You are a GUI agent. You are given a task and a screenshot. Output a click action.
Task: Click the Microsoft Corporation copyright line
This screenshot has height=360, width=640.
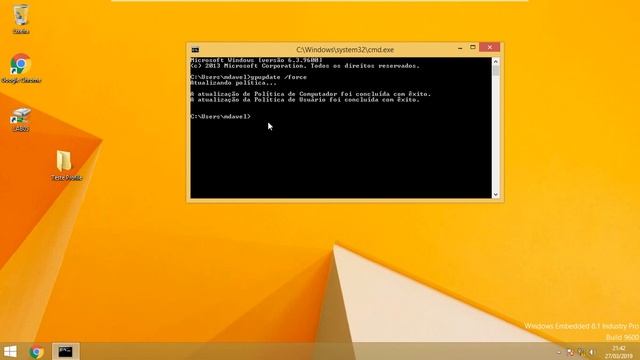tap(305, 66)
